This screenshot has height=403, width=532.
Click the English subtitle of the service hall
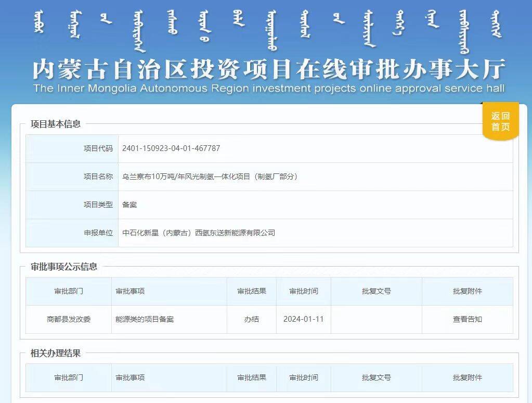coord(268,88)
